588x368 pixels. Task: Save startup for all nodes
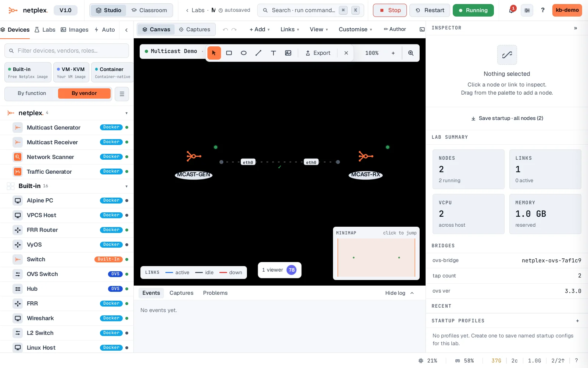507,118
